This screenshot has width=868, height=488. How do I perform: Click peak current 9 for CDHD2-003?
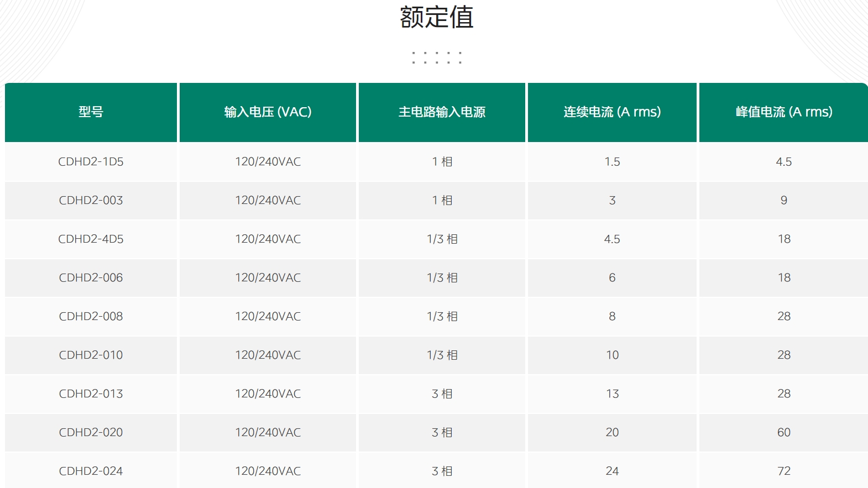[x=783, y=201]
